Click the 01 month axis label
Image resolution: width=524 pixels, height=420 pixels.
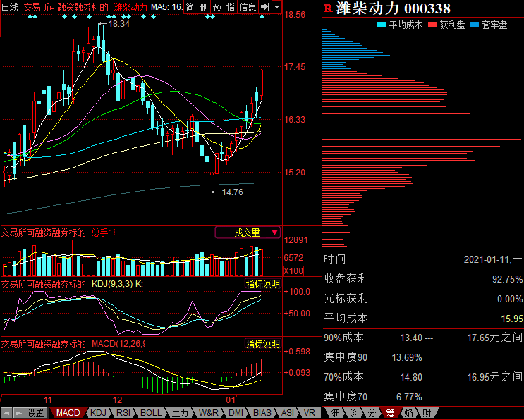click(231, 400)
